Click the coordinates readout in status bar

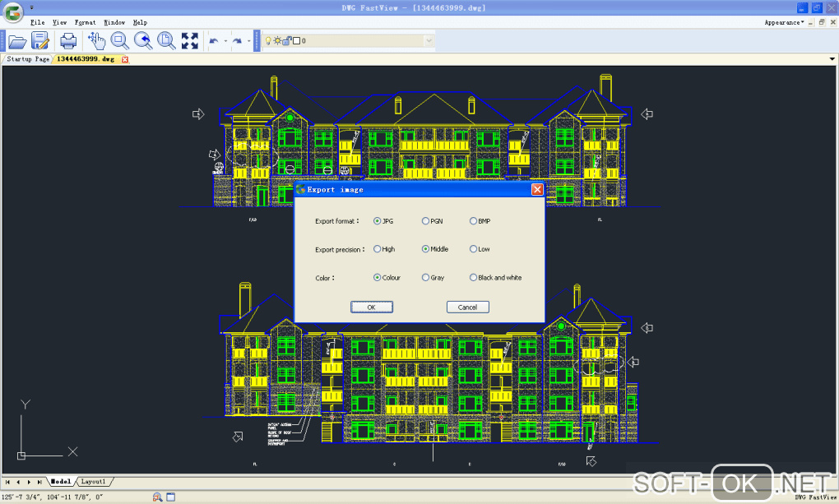pos(53,497)
